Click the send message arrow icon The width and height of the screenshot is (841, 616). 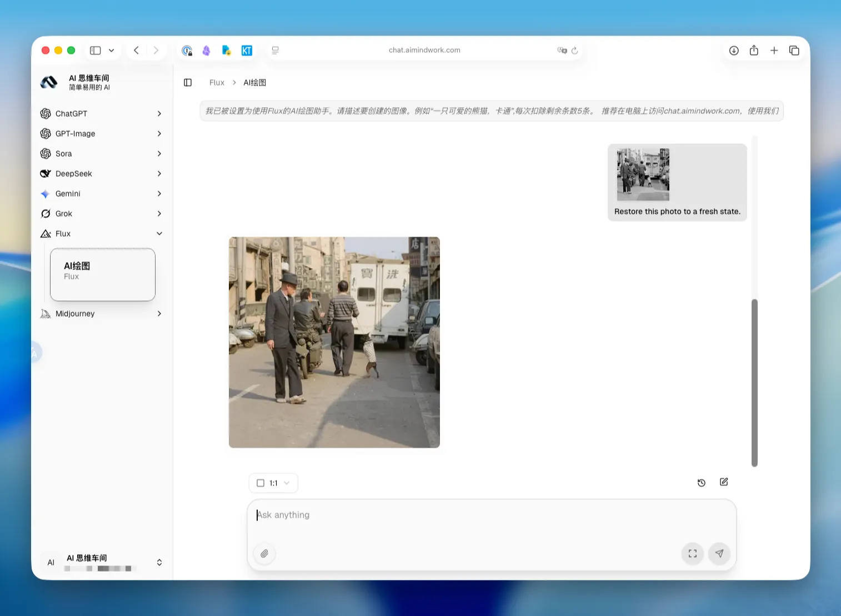pos(719,553)
